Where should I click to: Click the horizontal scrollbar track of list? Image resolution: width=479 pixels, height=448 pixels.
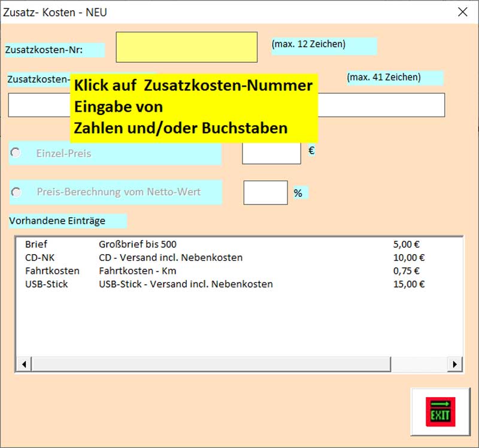click(x=239, y=364)
